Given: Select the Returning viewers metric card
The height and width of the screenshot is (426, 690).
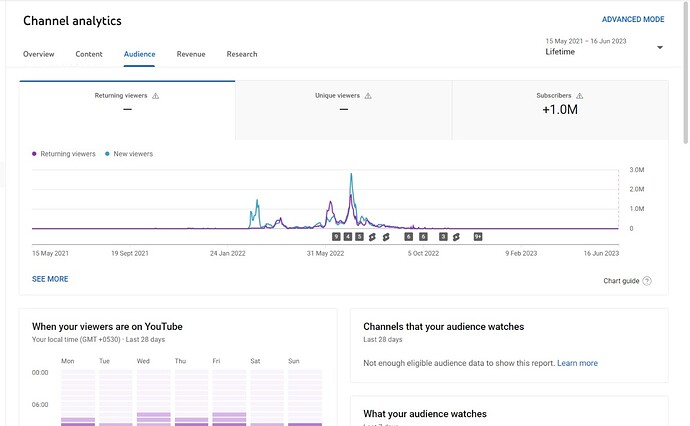Looking at the screenshot, I should click(x=127, y=110).
